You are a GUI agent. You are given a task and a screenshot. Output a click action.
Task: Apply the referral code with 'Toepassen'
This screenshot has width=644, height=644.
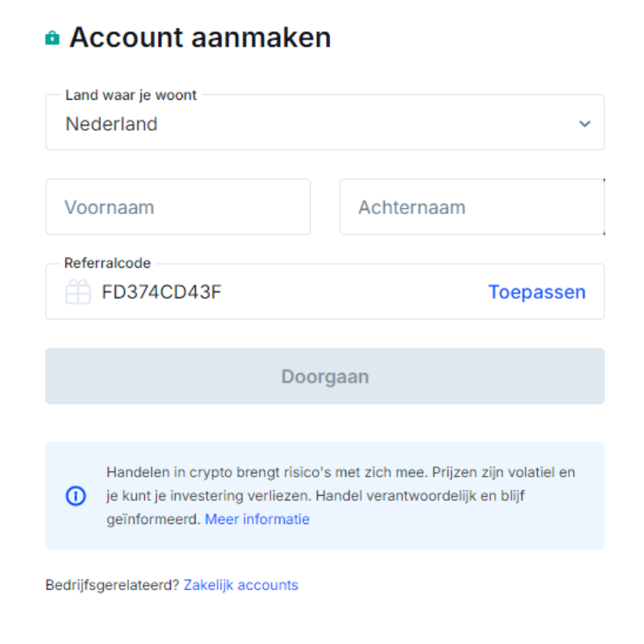tap(537, 291)
